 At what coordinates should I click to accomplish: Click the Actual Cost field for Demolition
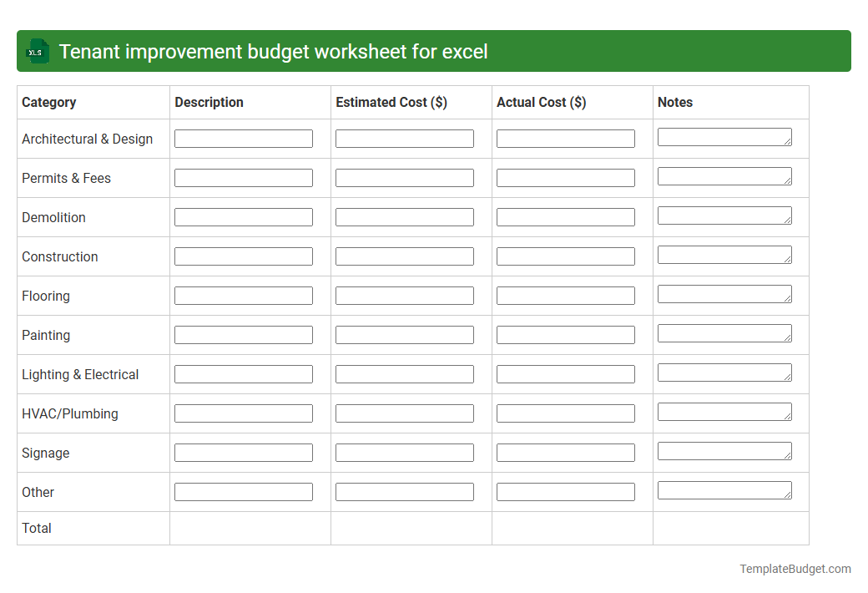(565, 216)
